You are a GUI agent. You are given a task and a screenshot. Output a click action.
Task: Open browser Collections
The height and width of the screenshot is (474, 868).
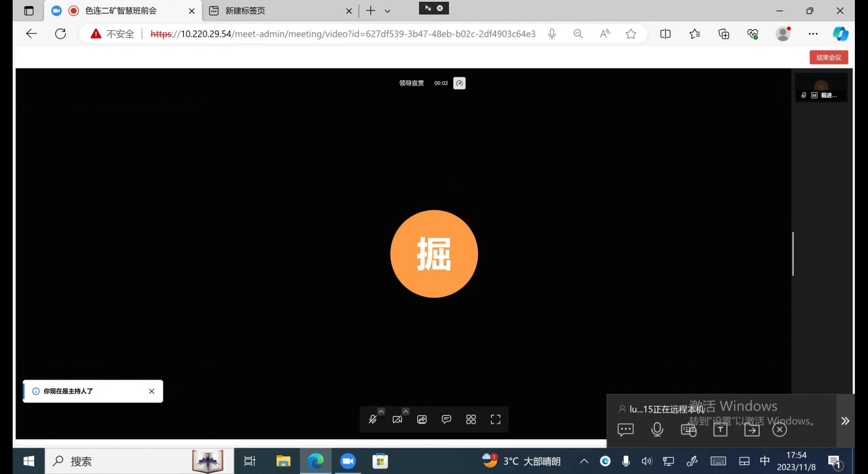pyautogui.click(x=724, y=34)
